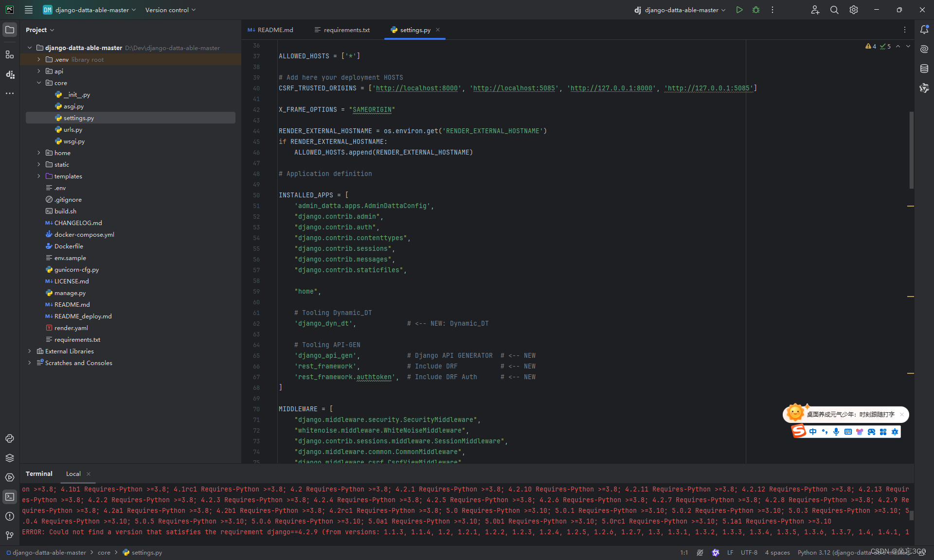Open the Problems tool window icon
934x560 pixels.
[10, 516]
